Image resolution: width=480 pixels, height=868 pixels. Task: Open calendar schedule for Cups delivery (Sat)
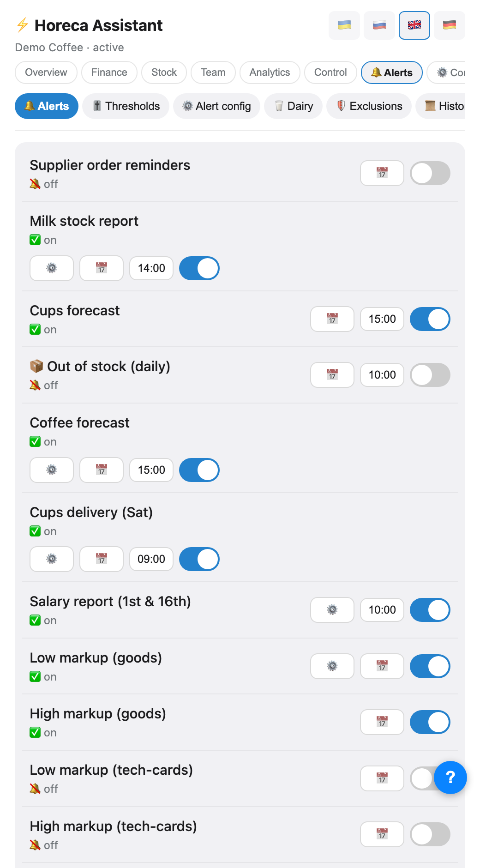pos(102,559)
